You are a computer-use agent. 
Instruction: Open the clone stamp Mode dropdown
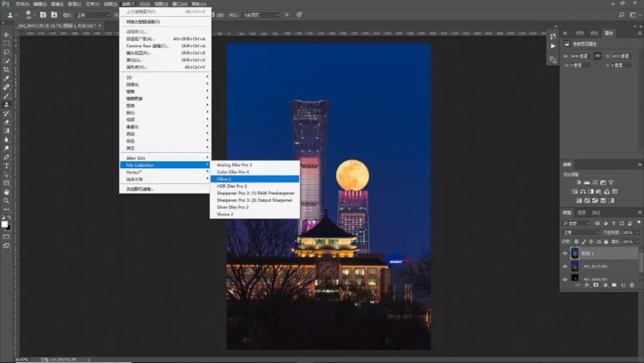click(x=93, y=15)
